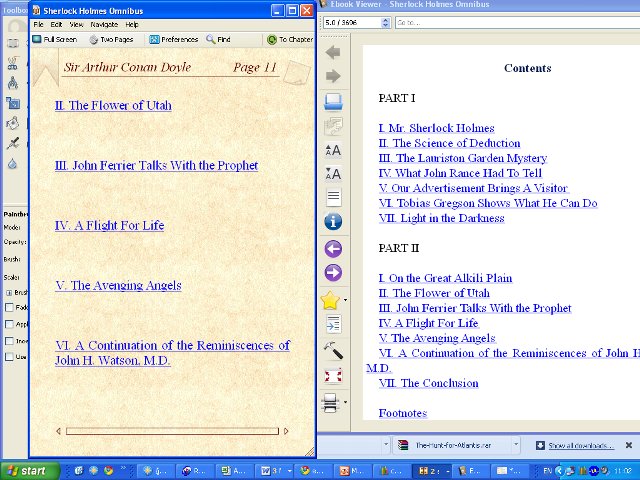Open V. The Avenging Angels link in Omnibus window
This screenshot has width=640, height=480.
[x=118, y=285]
